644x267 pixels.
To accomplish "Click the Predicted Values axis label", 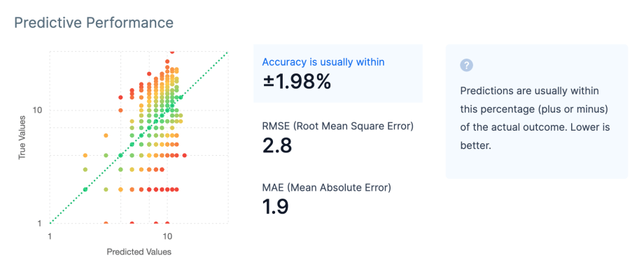I will coord(139,252).
